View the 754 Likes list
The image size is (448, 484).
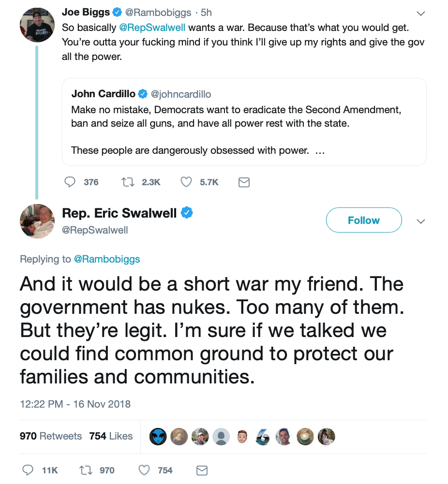[111, 436]
